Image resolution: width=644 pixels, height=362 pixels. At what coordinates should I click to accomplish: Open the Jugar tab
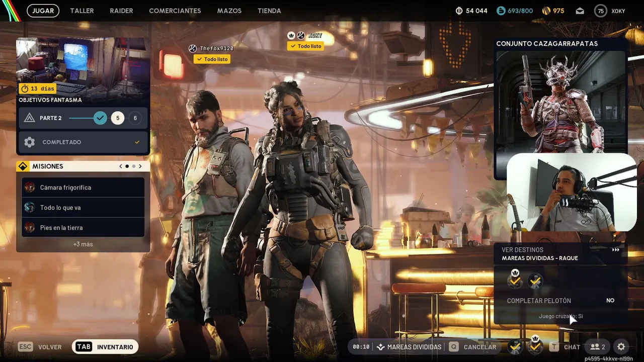pyautogui.click(x=43, y=11)
